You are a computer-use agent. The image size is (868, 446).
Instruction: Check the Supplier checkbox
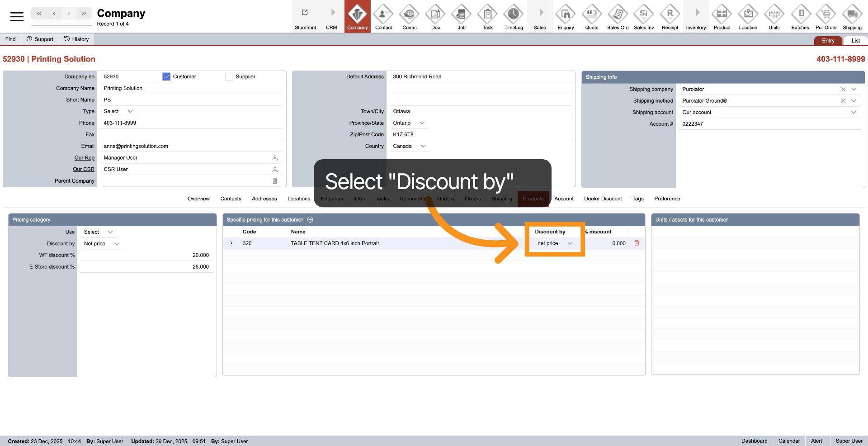tap(229, 77)
